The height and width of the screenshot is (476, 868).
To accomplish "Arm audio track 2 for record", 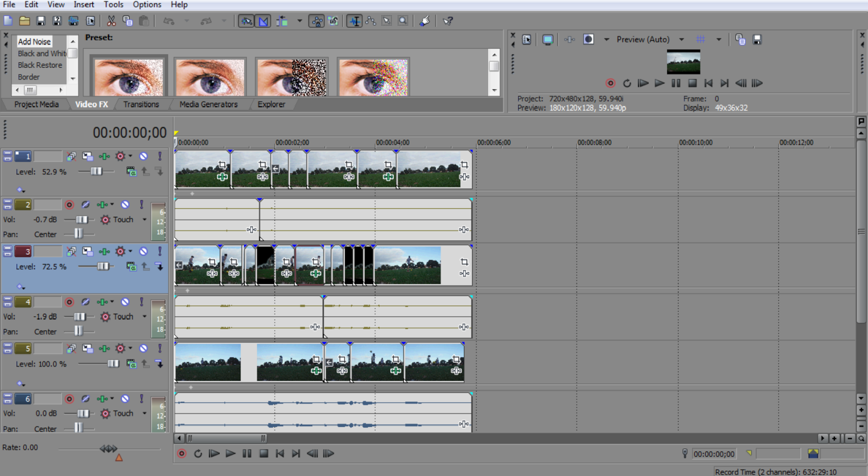I will [x=69, y=204].
